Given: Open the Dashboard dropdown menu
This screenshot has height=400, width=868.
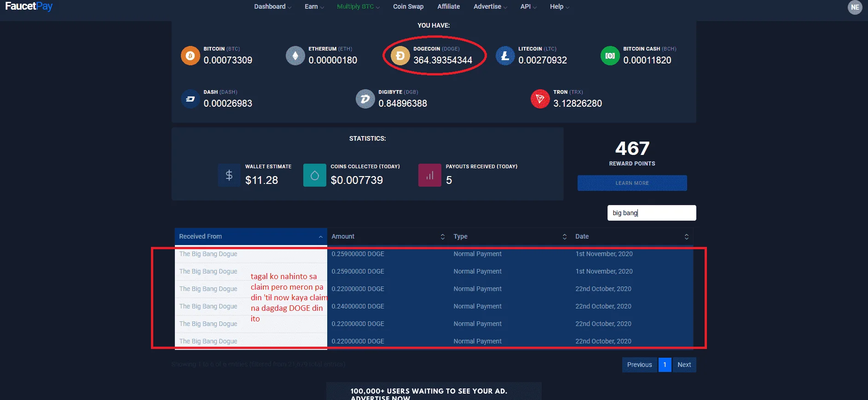Looking at the screenshot, I should [272, 6].
